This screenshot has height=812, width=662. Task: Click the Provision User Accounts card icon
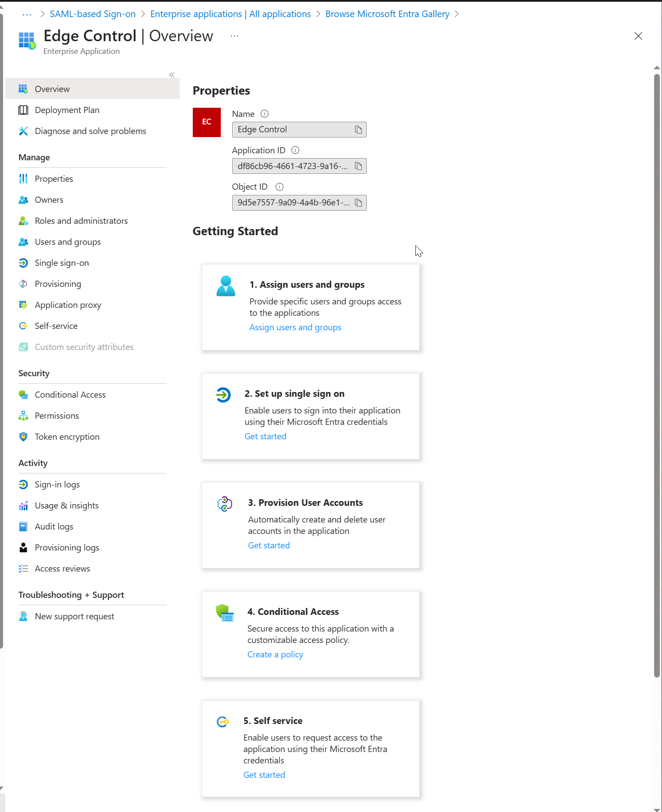[x=225, y=504]
